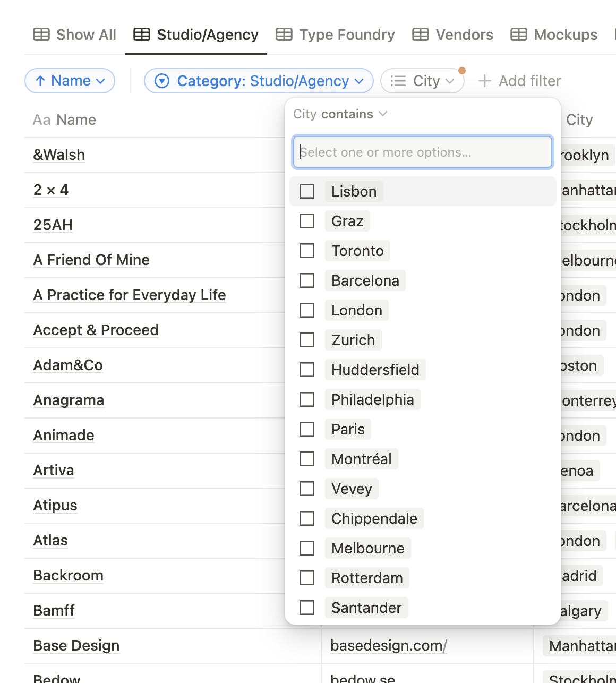The height and width of the screenshot is (683, 616).
Task: Open A Practice for Everyday Life
Action: point(130,295)
